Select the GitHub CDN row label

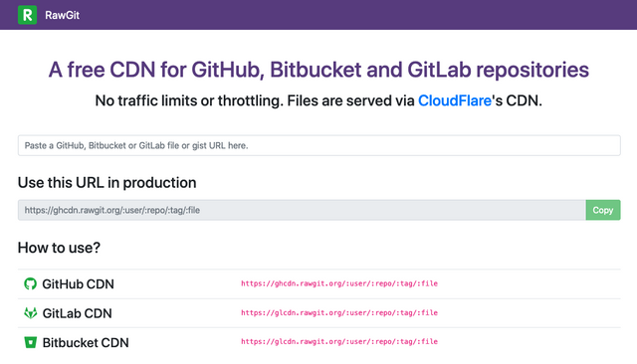(x=78, y=284)
